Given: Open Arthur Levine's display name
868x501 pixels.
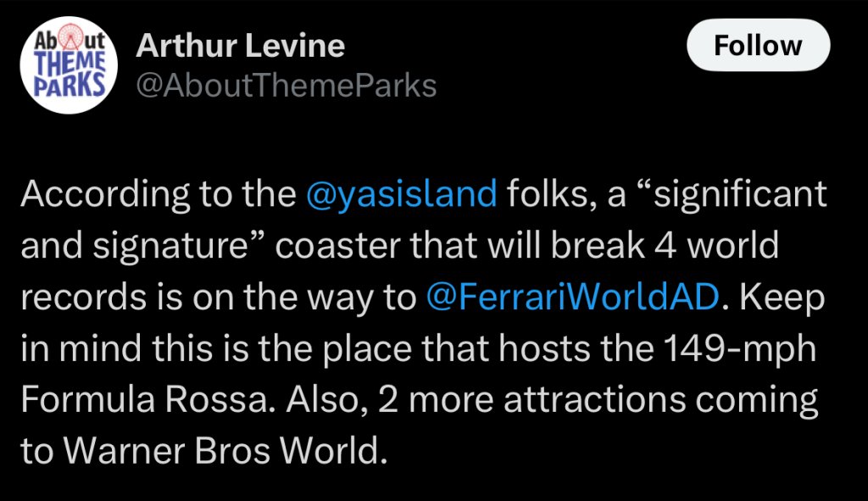Looking at the screenshot, I should click(240, 46).
